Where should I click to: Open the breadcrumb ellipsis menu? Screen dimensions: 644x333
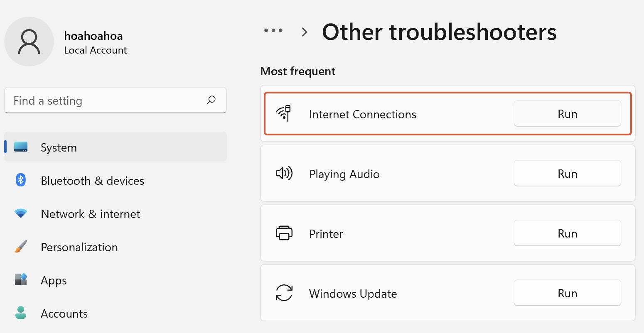(x=273, y=31)
